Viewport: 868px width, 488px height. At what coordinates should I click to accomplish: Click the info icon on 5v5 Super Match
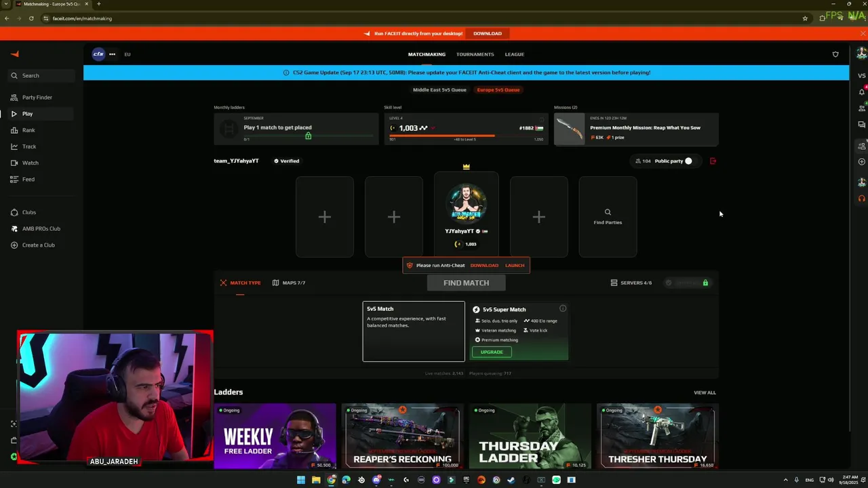(x=563, y=309)
